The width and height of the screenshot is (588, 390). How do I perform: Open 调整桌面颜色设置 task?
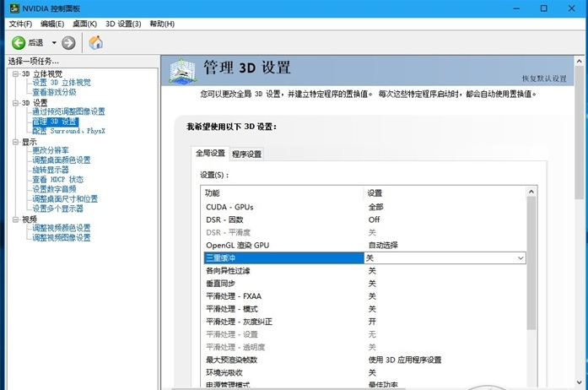[62, 160]
